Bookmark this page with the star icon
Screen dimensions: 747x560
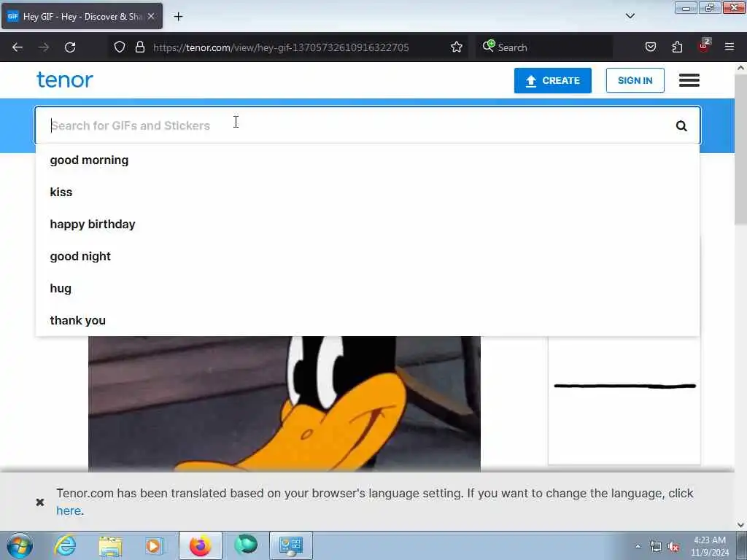tap(457, 47)
